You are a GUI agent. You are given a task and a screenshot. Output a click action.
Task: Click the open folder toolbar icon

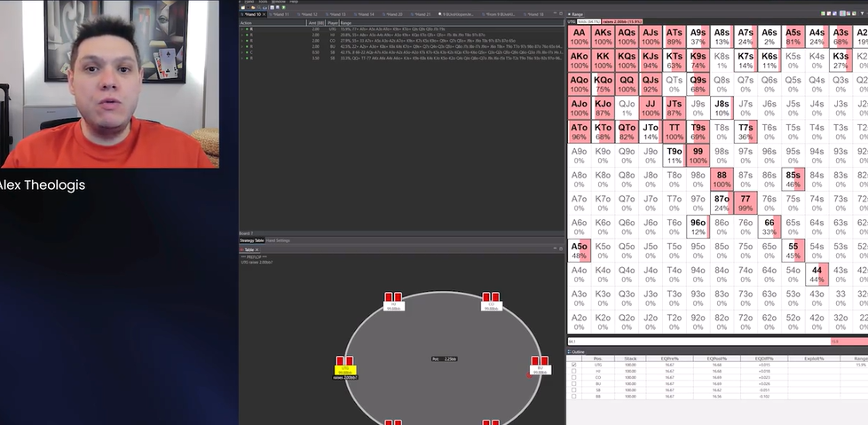[253, 7]
